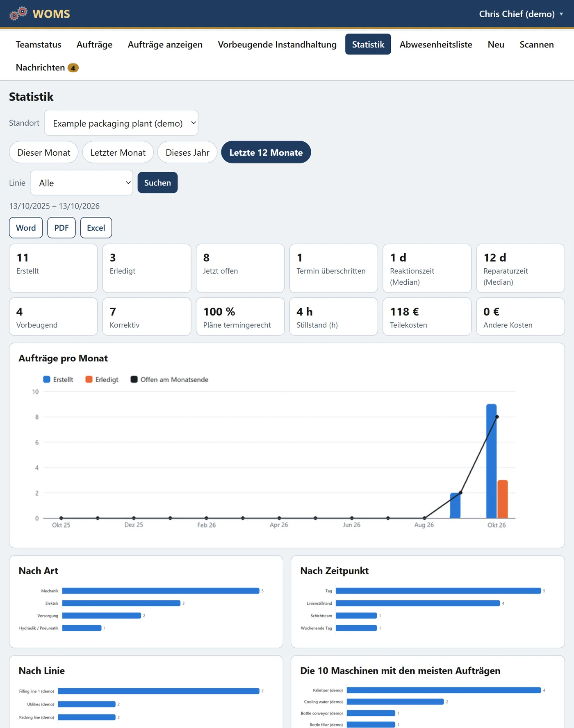The image size is (574, 728).
Task: Click the WOMS gear logo icon
Action: (x=18, y=14)
